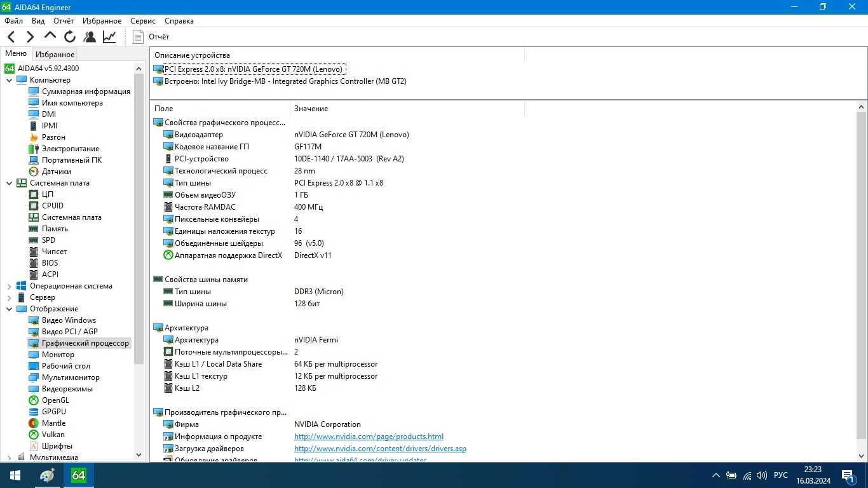Click the AIDA64 taskbar icon
The width and height of the screenshot is (868, 488).
click(79, 475)
